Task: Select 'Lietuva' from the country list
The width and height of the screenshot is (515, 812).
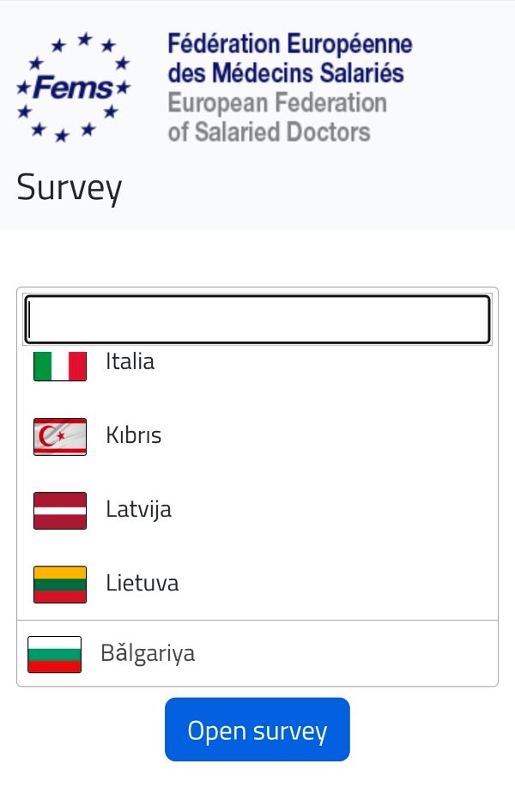Action: click(x=142, y=584)
